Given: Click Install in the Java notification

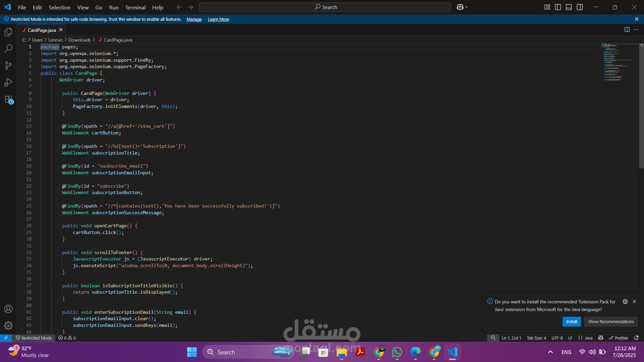Looking at the screenshot, I should [571, 321].
